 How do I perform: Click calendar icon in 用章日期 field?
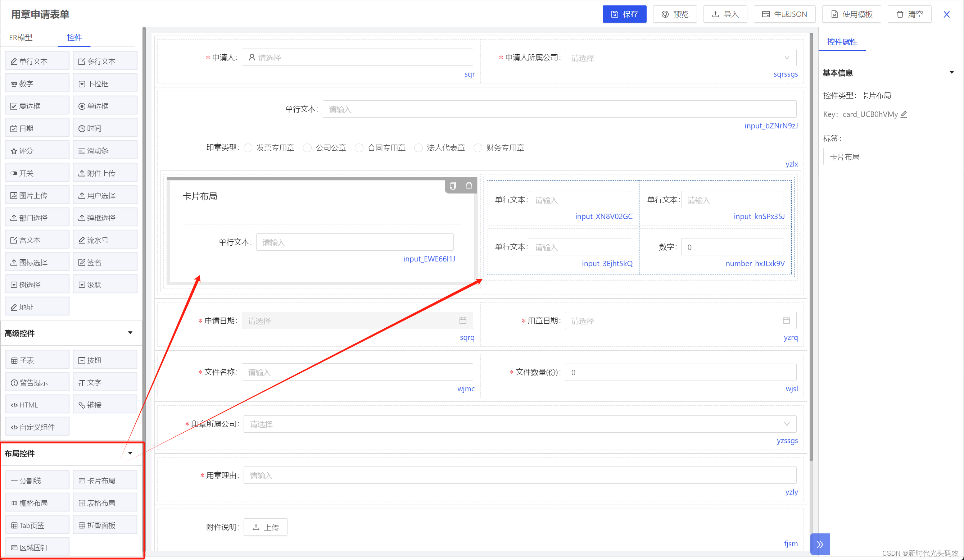click(786, 320)
